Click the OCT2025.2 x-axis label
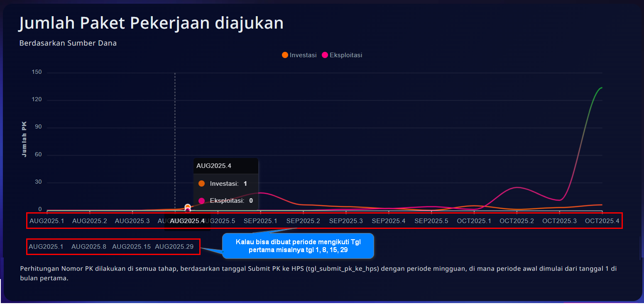 tap(517, 221)
